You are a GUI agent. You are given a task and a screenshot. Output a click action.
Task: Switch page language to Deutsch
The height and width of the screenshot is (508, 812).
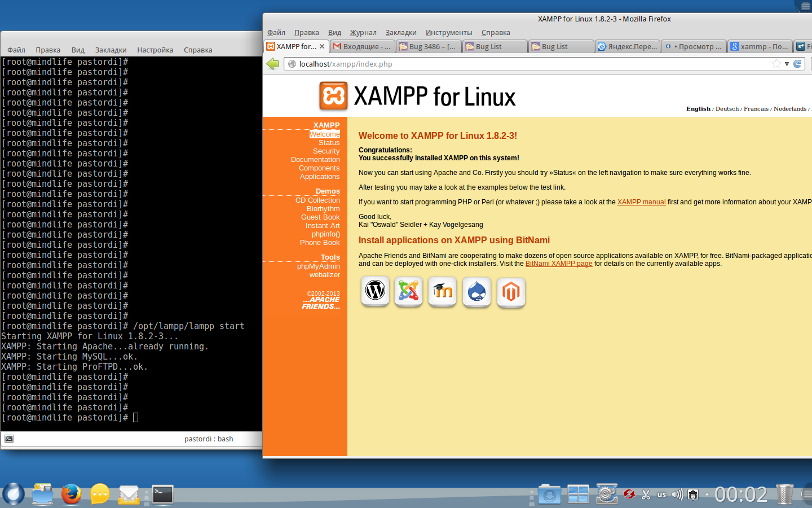tap(727, 109)
